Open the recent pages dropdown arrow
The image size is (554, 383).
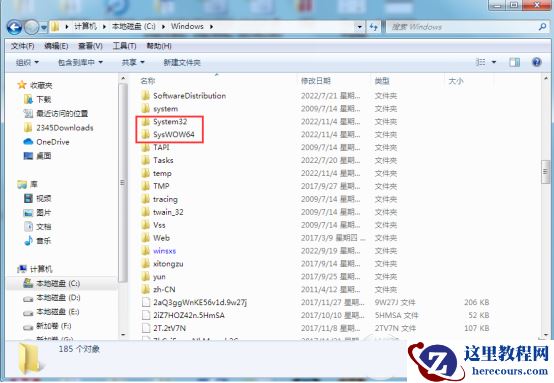(44, 27)
